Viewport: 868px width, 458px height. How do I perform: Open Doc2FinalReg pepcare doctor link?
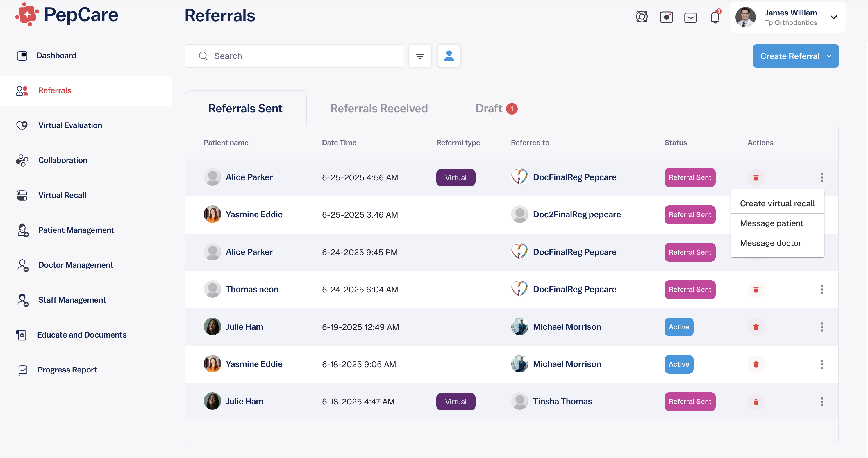(x=576, y=214)
